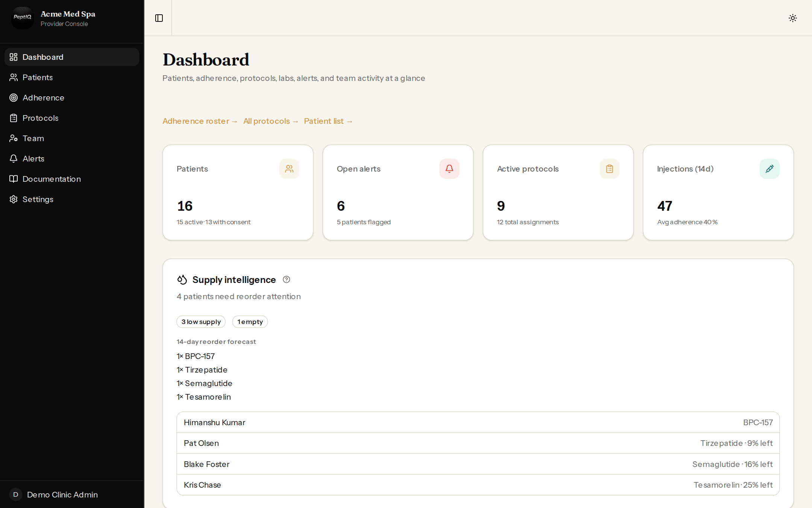The height and width of the screenshot is (508, 812).
Task: Click the Patients people icon in sidebar
Action: 14,77
